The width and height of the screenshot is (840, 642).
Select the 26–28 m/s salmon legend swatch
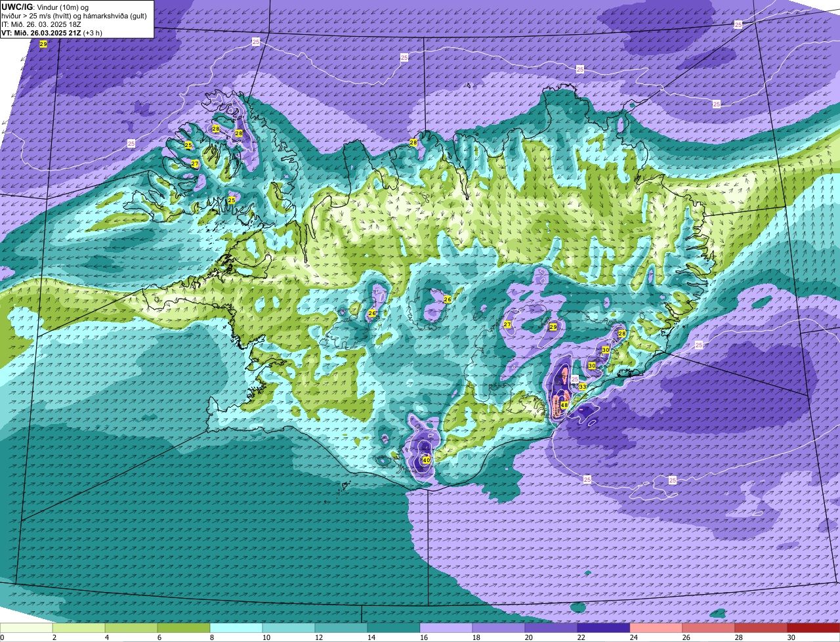[x=709, y=628]
